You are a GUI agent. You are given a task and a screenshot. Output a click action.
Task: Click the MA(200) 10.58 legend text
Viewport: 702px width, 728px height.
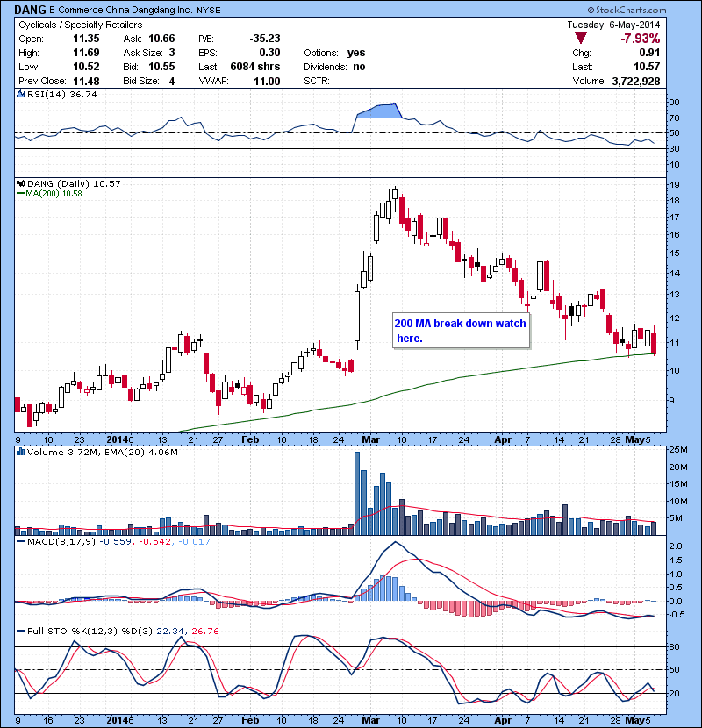pos(54,194)
